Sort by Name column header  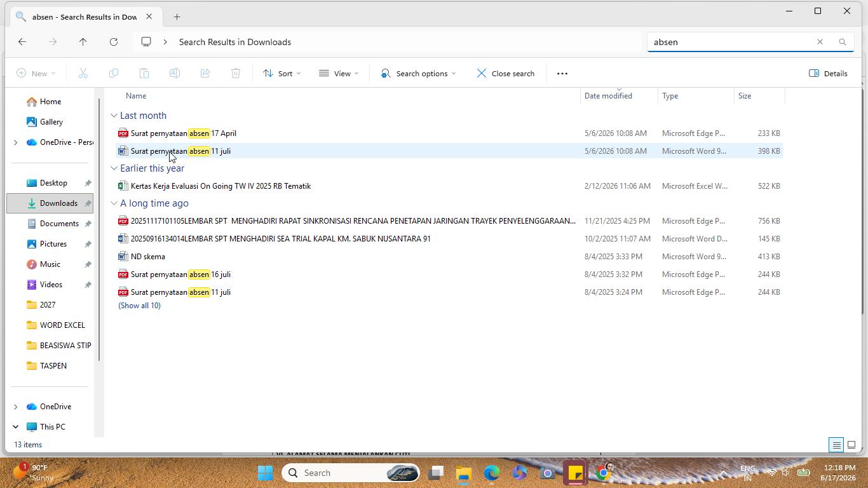click(x=135, y=96)
